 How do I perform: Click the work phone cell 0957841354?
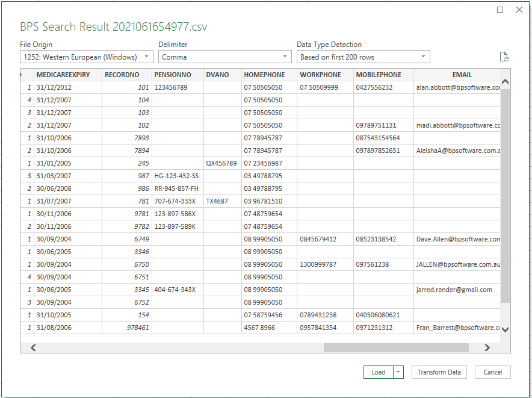[x=325, y=328]
